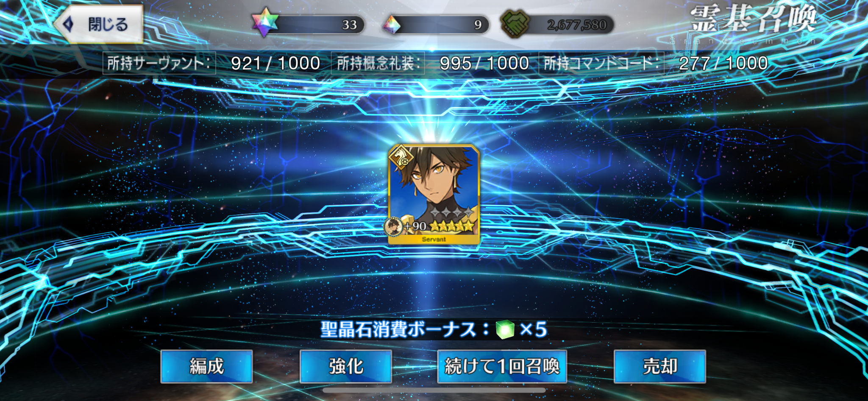This screenshot has height=401, width=868.
Task: Tap the quartz fragment count showing 9
Action: 478,25
